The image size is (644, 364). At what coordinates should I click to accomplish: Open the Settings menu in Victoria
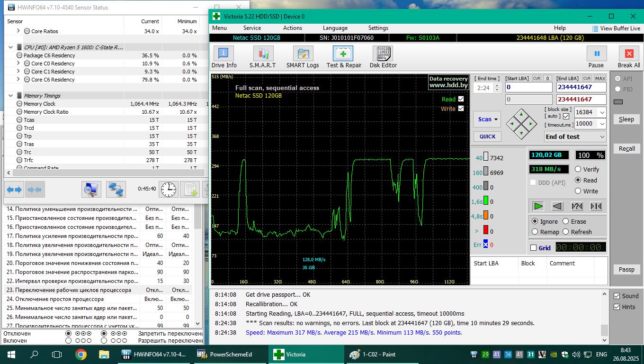(x=378, y=28)
